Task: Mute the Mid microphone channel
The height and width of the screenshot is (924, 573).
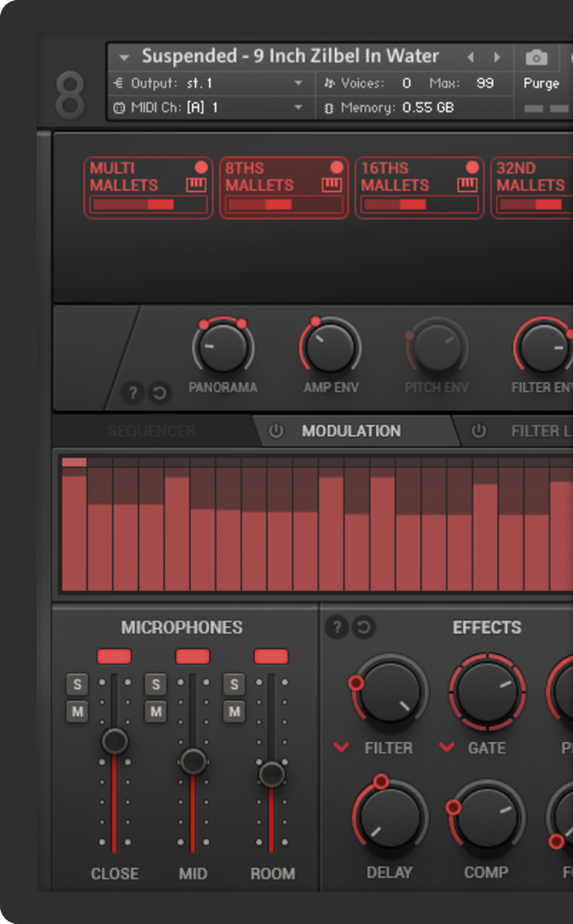Action: coord(155,711)
